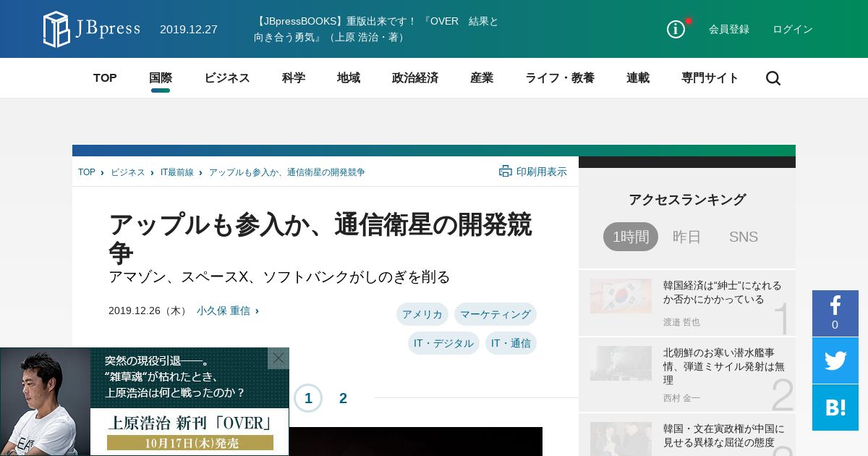868x456 pixels.
Task: Select 国際 navigation item
Action: pos(161,78)
